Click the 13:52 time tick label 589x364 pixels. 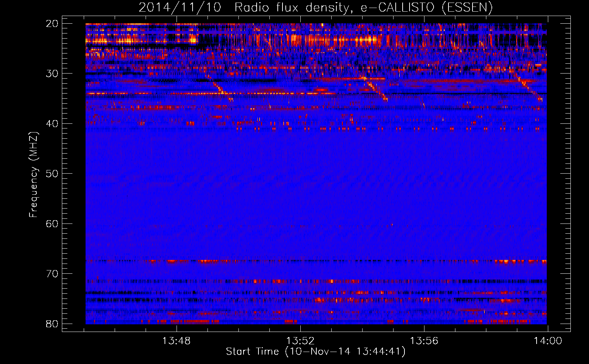(300, 341)
